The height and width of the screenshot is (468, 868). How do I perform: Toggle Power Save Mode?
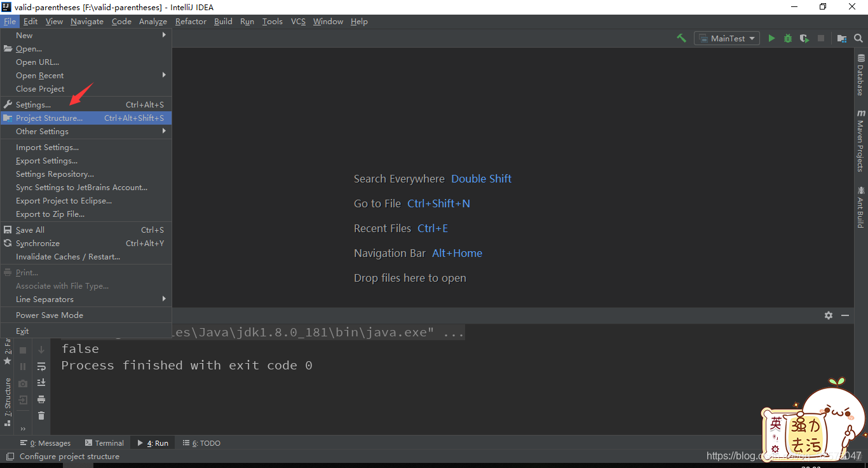[x=86, y=315]
